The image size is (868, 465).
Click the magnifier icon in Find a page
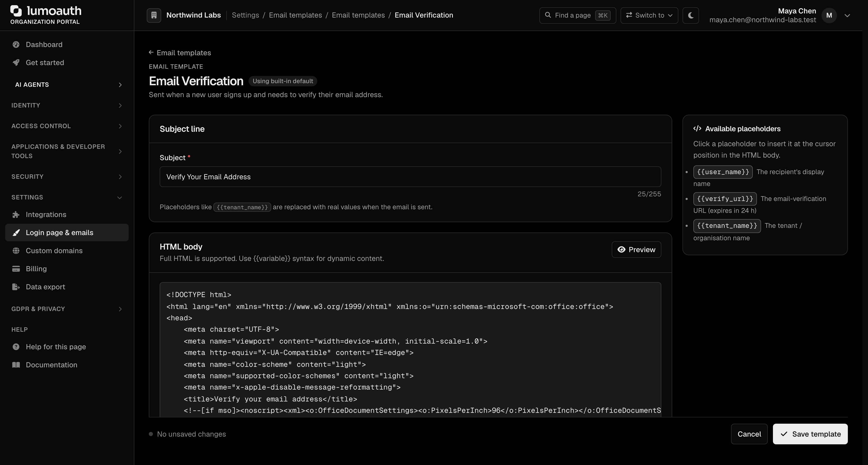pos(548,15)
